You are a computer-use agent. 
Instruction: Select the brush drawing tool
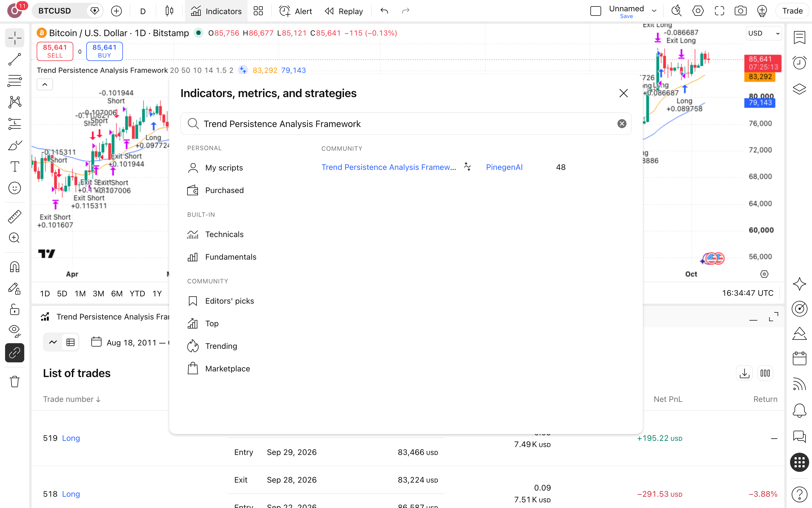point(14,145)
